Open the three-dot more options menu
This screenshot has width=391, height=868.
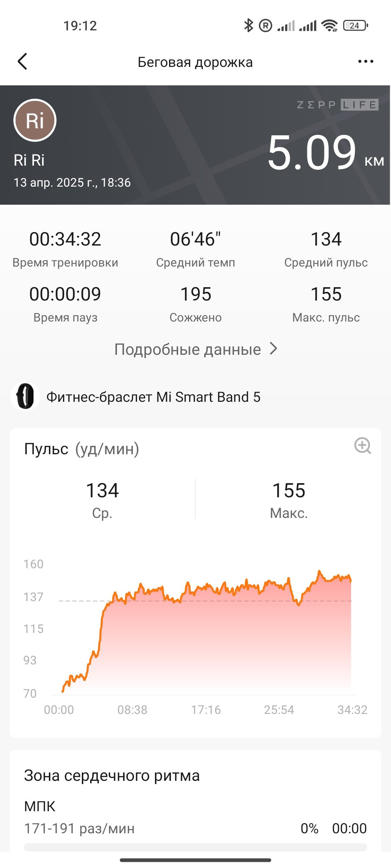(365, 61)
